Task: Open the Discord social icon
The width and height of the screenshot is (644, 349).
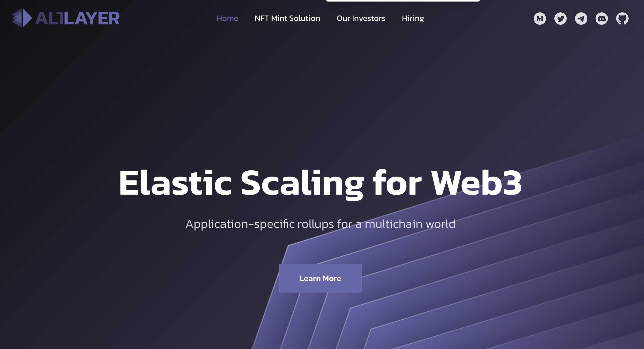Action: coord(601,18)
